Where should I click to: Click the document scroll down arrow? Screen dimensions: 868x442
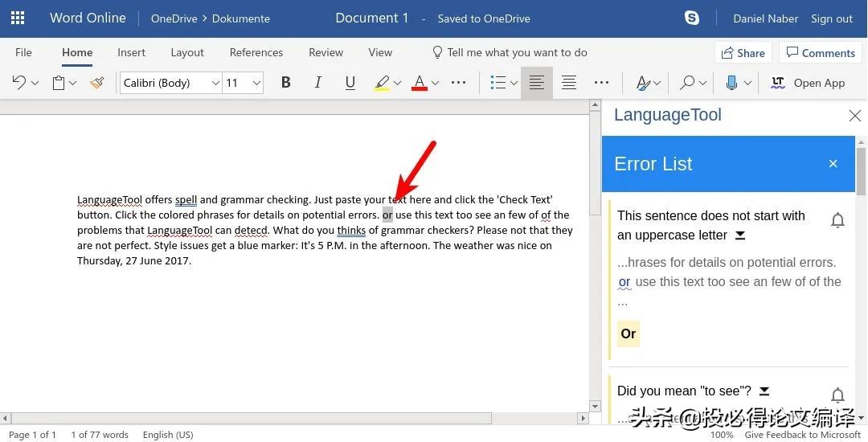click(x=595, y=407)
